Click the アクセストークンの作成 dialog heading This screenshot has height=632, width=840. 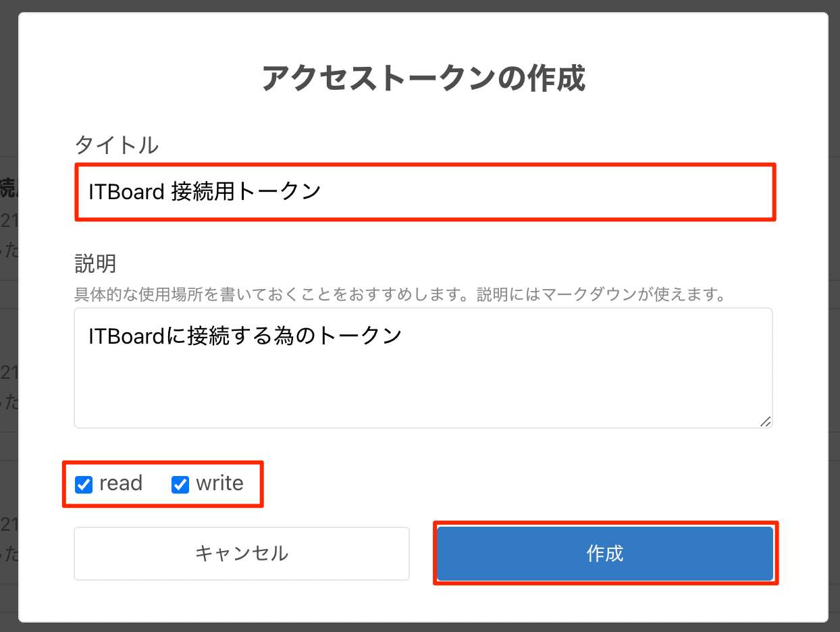point(423,78)
